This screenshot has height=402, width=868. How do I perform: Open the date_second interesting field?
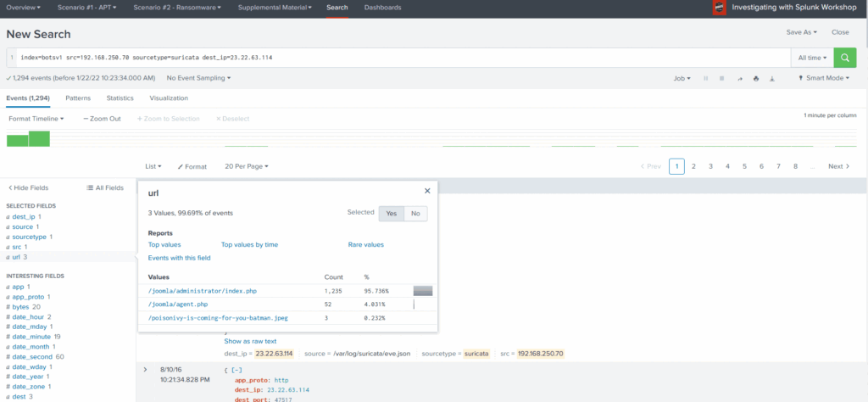pyautogui.click(x=35, y=356)
